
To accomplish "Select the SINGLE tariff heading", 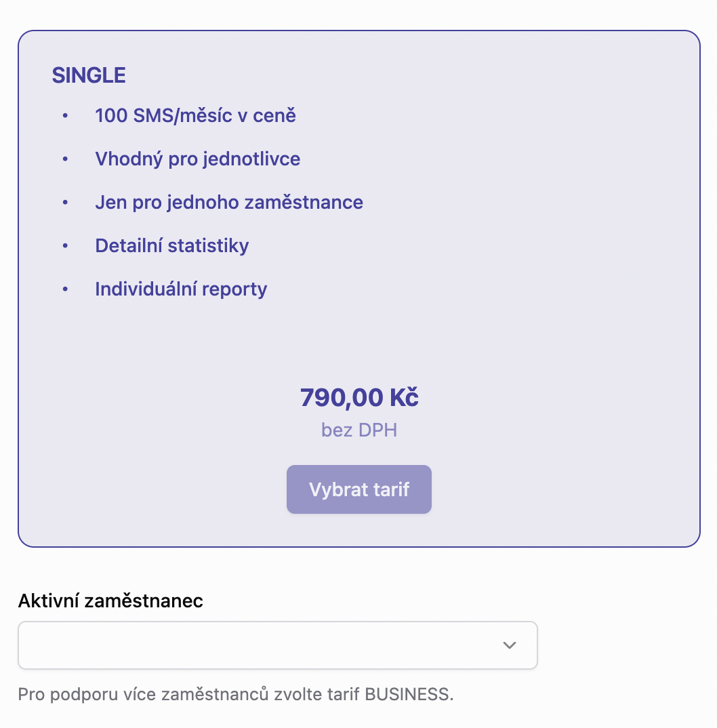I will (88, 75).
